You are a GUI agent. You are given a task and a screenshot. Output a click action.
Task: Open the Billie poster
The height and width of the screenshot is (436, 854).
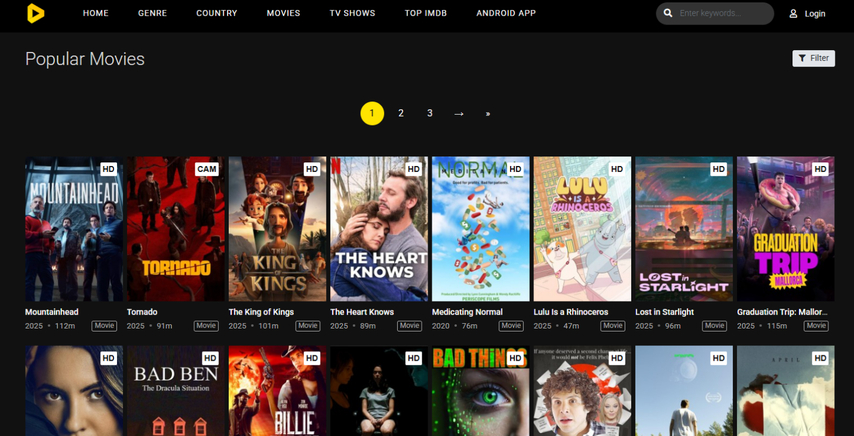click(x=277, y=391)
